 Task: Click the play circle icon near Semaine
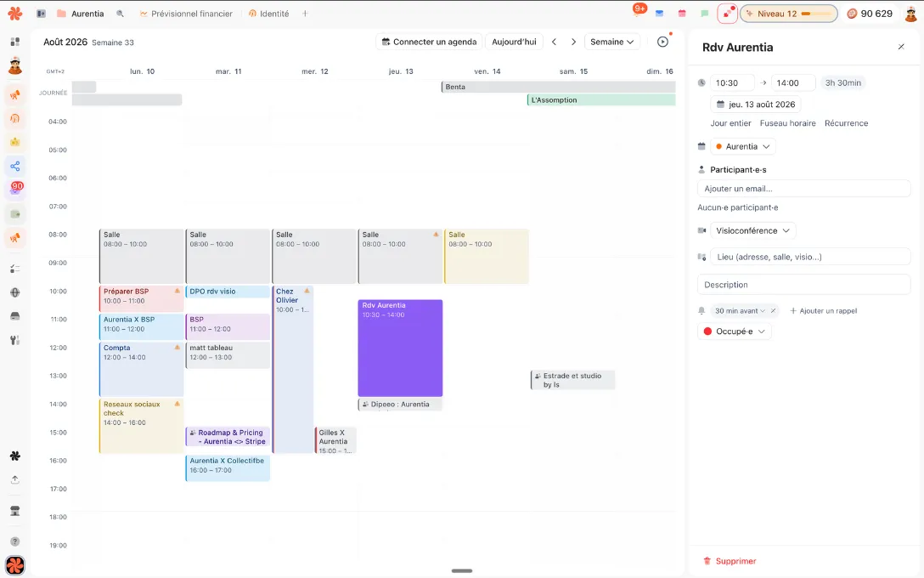click(662, 42)
